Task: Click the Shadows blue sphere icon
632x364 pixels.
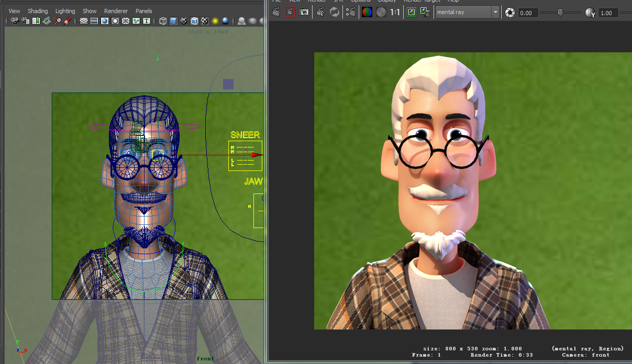Action: click(x=226, y=21)
